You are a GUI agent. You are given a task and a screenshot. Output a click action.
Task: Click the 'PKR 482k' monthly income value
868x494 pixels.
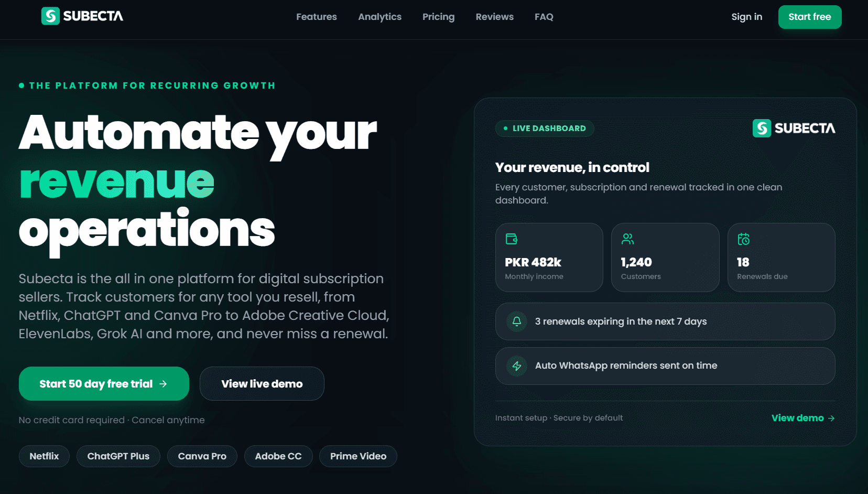[533, 262]
